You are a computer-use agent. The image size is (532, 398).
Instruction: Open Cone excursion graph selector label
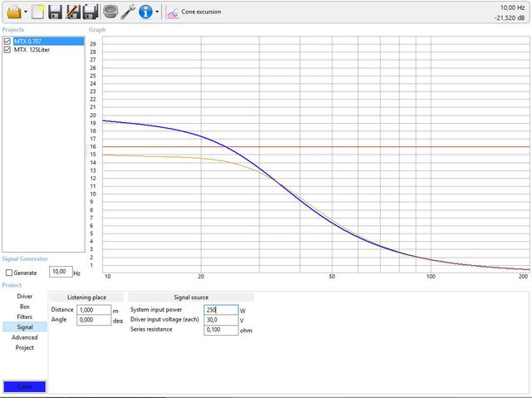[x=201, y=12]
